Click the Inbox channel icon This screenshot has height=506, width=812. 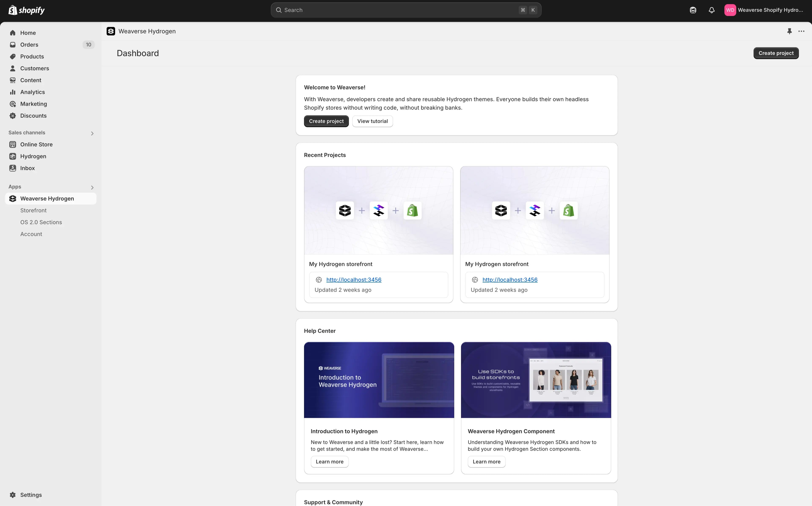pyautogui.click(x=13, y=168)
